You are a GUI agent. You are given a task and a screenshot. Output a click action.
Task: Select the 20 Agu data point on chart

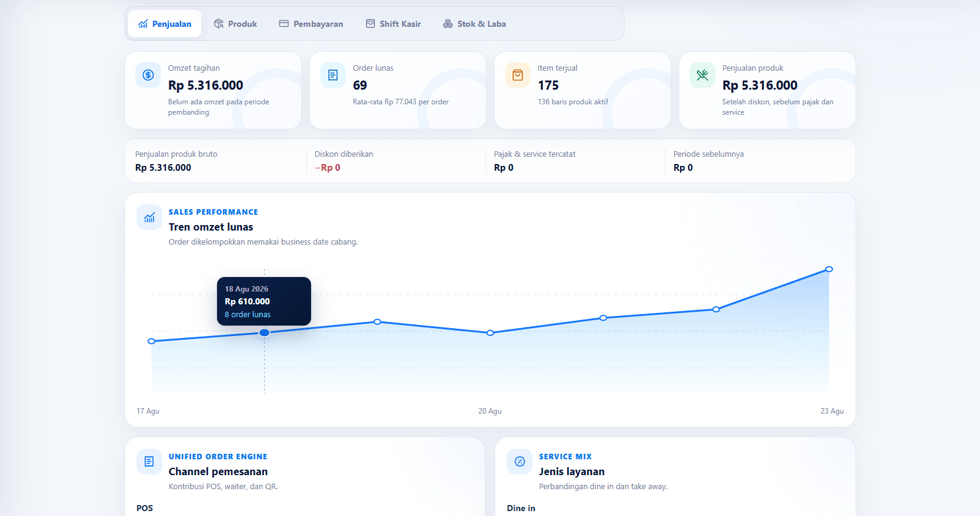point(490,332)
